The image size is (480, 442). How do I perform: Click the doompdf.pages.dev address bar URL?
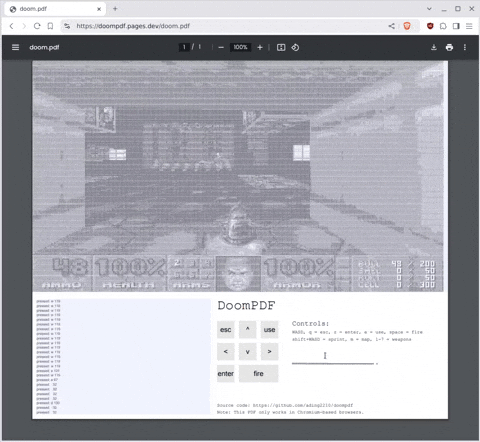(133, 26)
